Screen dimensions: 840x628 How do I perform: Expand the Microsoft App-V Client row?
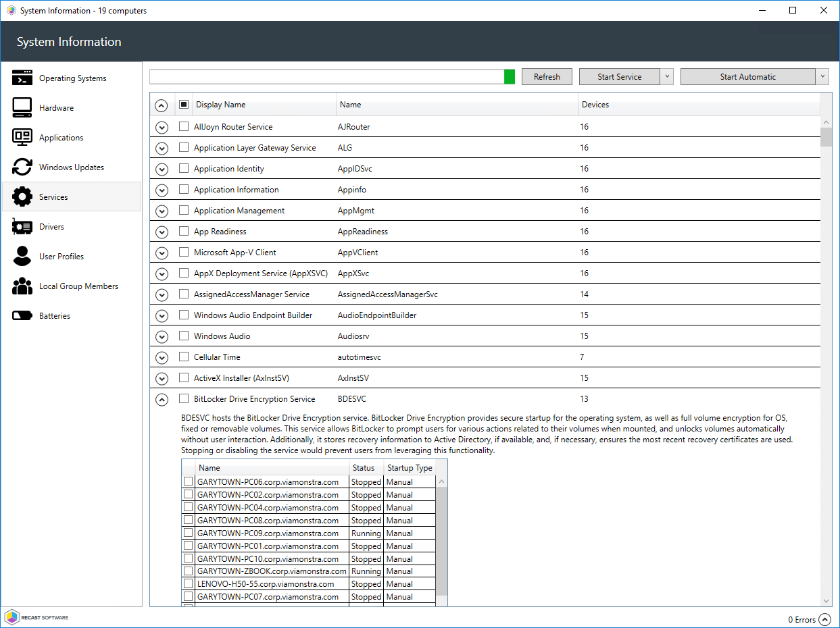[x=162, y=253]
